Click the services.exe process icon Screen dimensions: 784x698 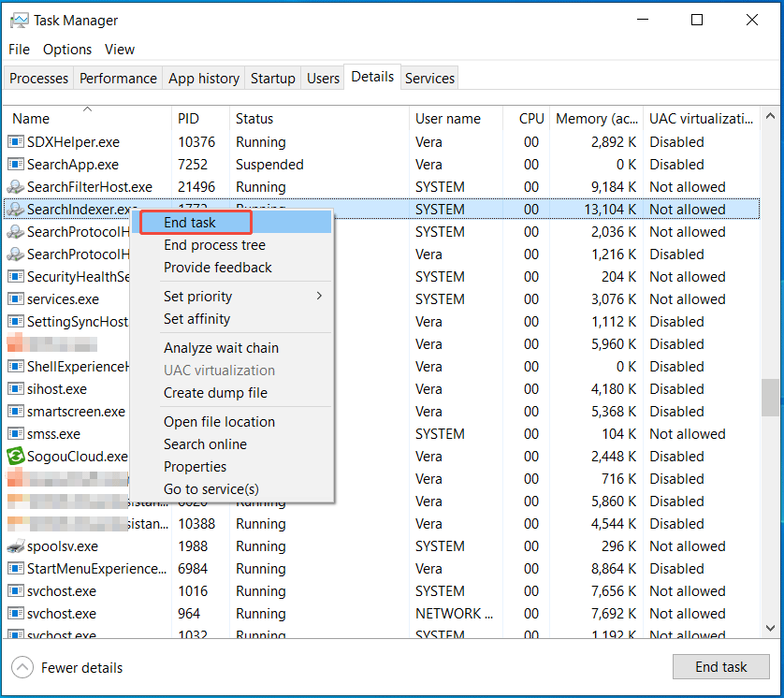tap(16, 298)
